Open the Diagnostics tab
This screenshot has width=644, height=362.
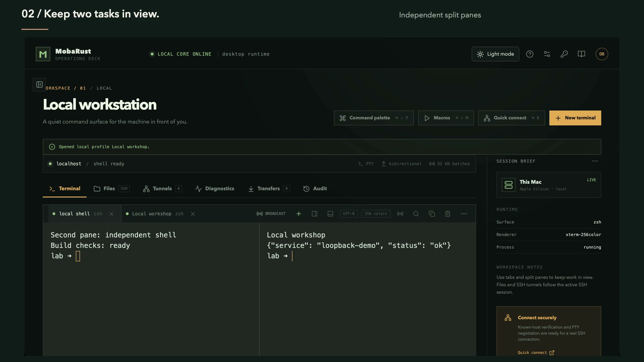[x=215, y=189]
